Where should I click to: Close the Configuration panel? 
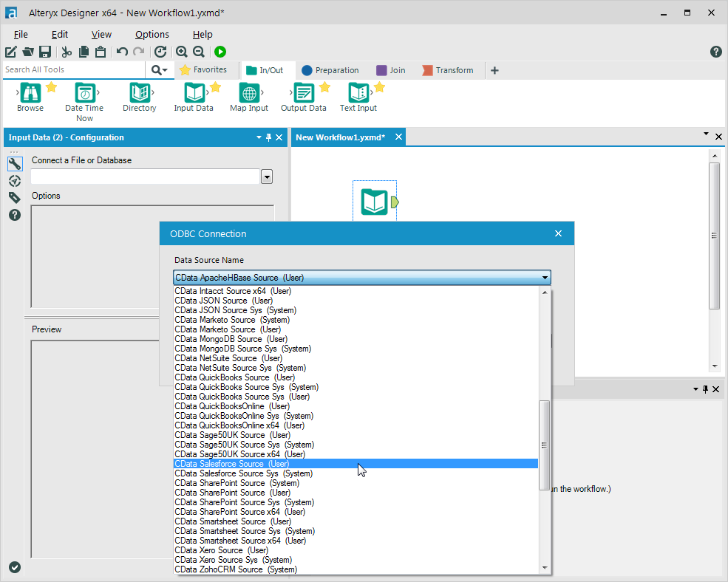coord(279,137)
